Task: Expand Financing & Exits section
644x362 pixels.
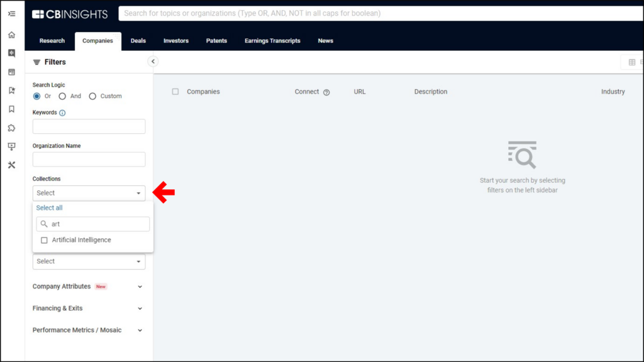Action: point(87,308)
